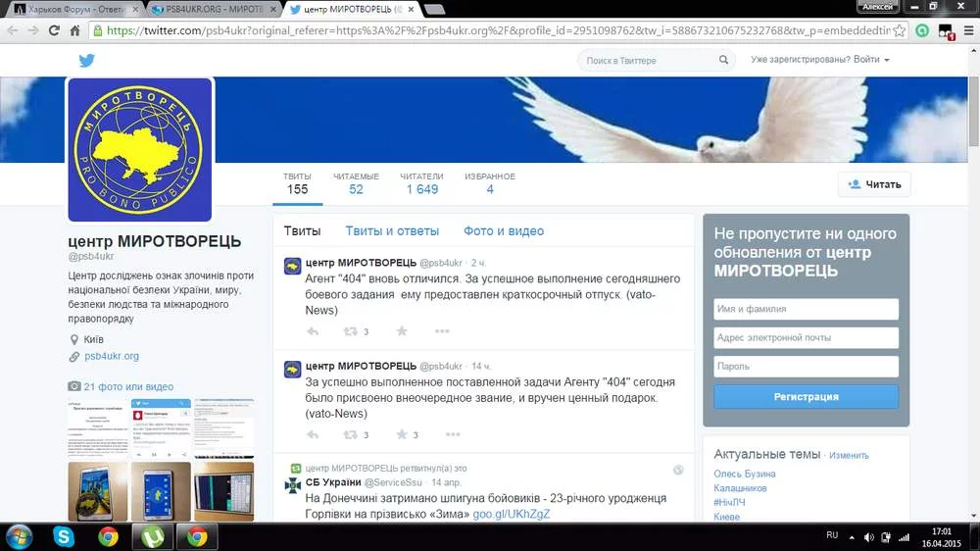Click the Имя и фамилия field

pyautogui.click(x=806, y=309)
